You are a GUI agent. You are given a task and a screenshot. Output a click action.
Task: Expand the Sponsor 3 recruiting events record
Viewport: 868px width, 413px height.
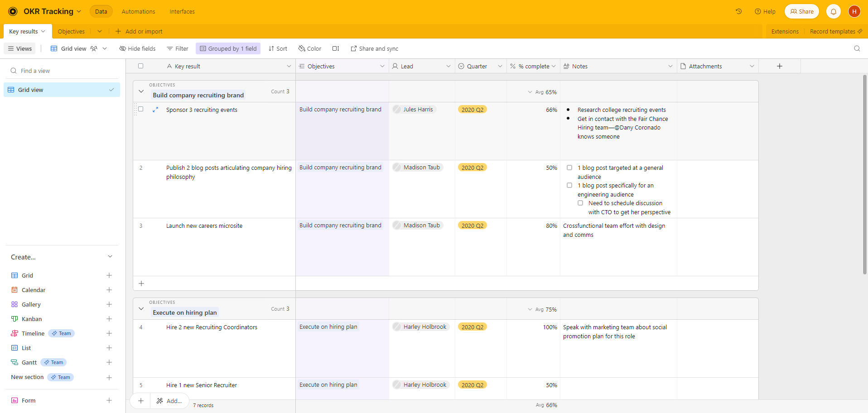point(155,110)
